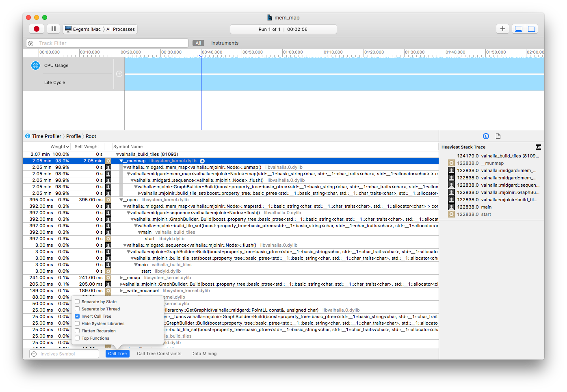Screen dimensions: 567x392
Task: Select the Extended Detail (E) inspector icon
Action: (486, 136)
